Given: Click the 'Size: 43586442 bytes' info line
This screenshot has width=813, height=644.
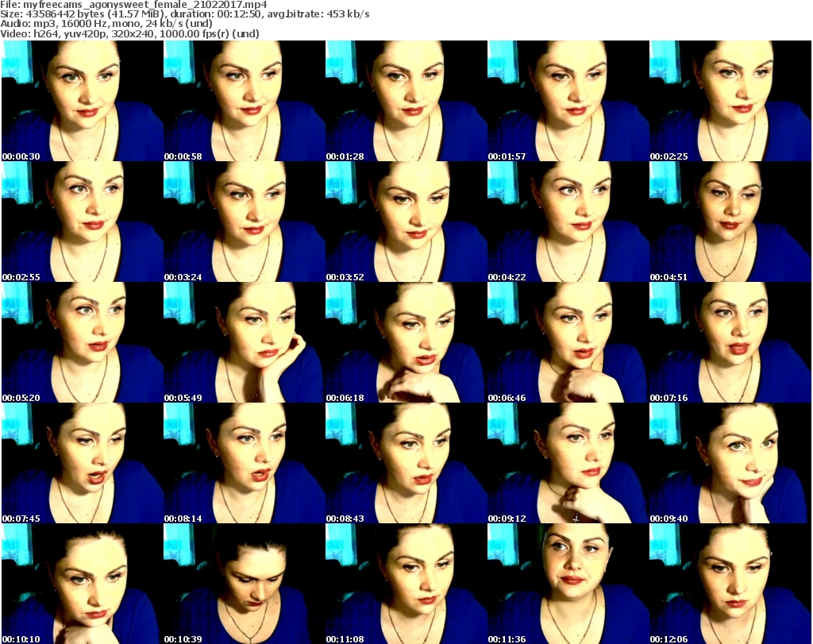Looking at the screenshot, I should [x=185, y=14].
